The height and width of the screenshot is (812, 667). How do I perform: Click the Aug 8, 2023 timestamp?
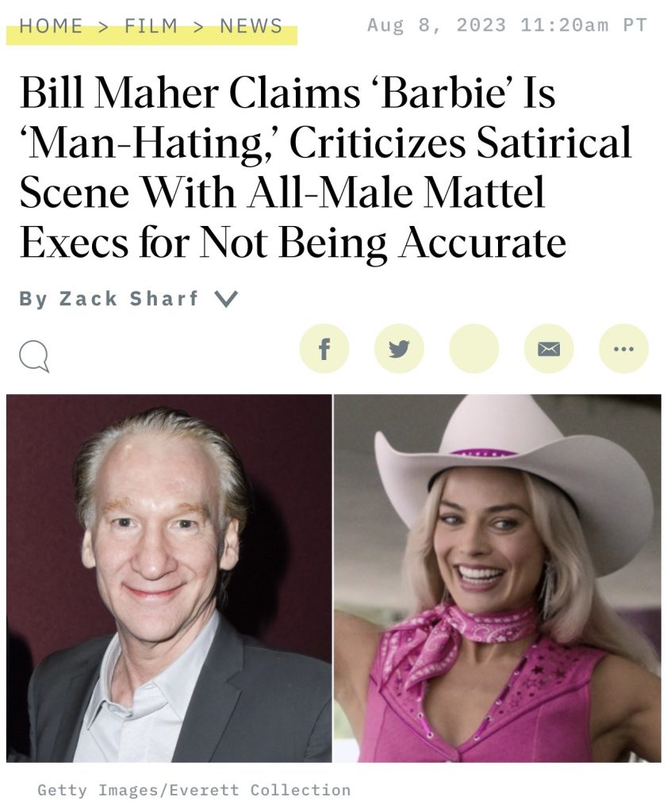[507, 25]
